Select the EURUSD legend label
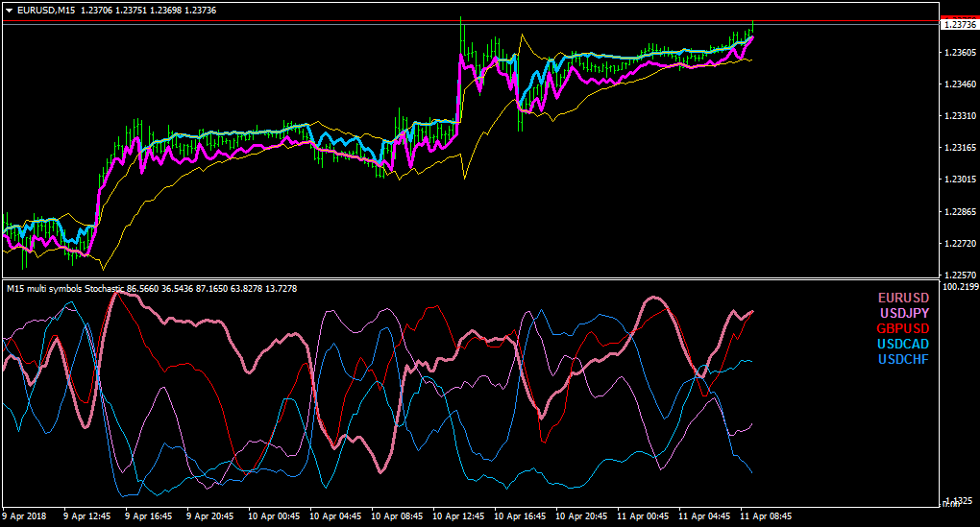 903,298
